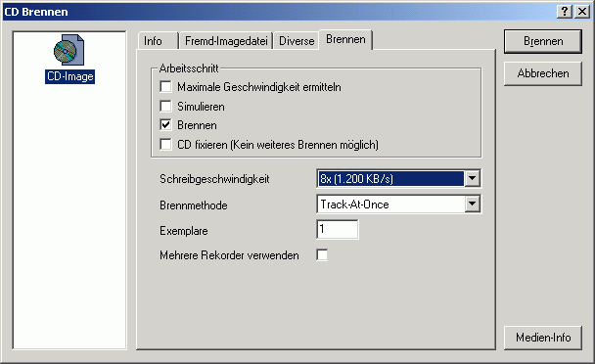Tick the Simulieren checkbox

[165, 106]
